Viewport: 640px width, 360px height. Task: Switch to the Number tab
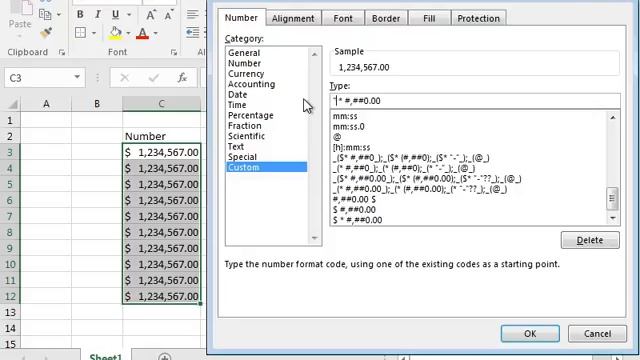point(241,18)
